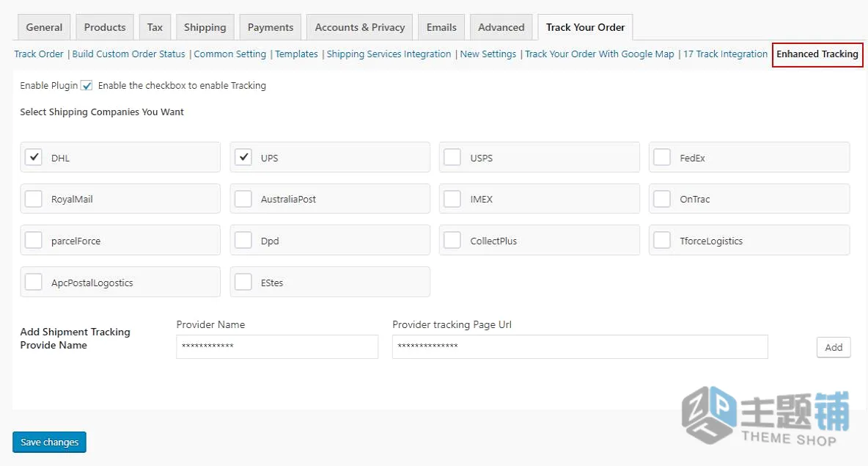Open the Payments tab
This screenshot has width=868, height=466.
point(270,27)
